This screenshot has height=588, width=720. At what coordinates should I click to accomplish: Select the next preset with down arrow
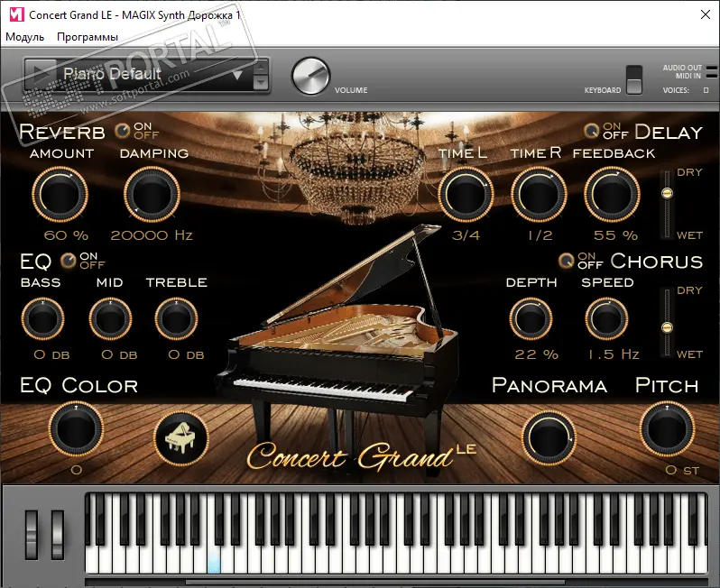[x=261, y=82]
